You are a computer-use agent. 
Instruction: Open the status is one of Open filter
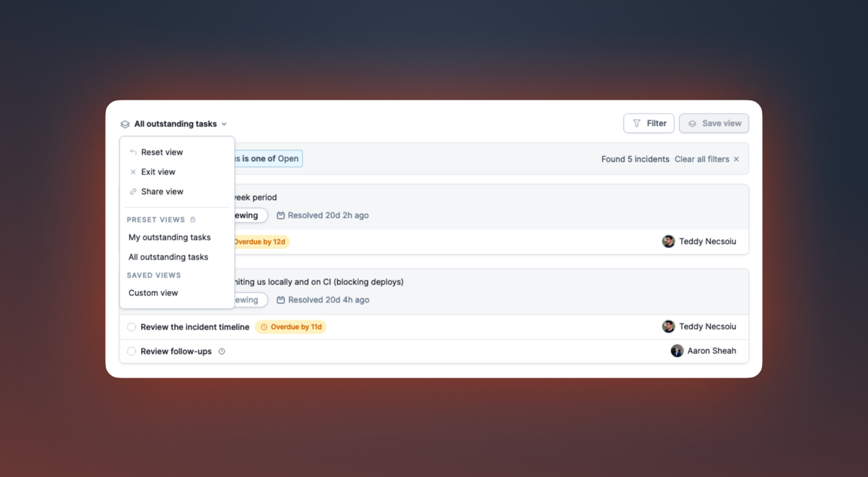tap(269, 159)
